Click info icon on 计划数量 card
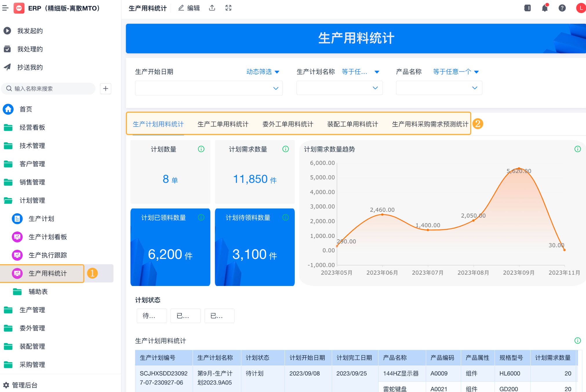Screen dimensions: 586x392 201,149
